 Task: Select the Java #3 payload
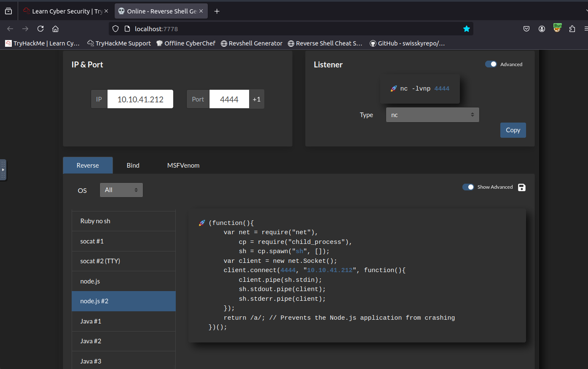124,361
